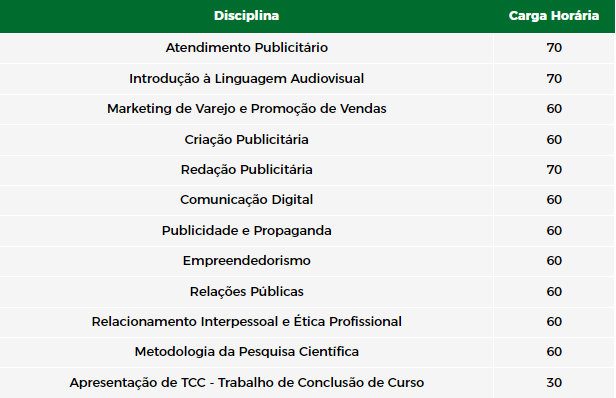Click Metodologia da Pesquisa Científica

[x=247, y=352]
